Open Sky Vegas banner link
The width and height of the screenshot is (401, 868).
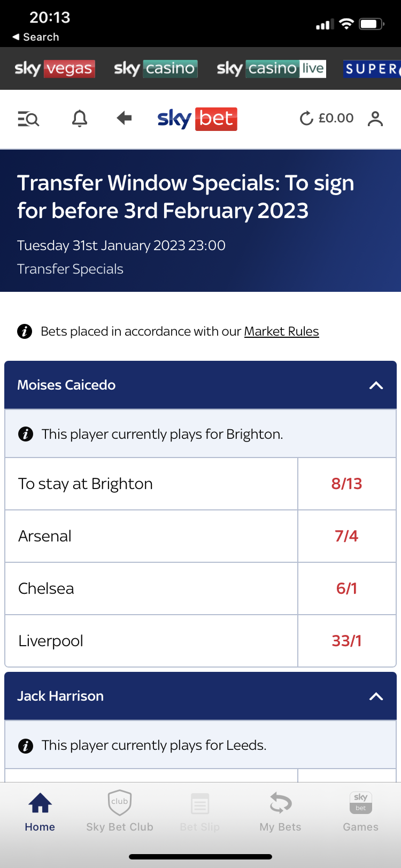[55, 68]
